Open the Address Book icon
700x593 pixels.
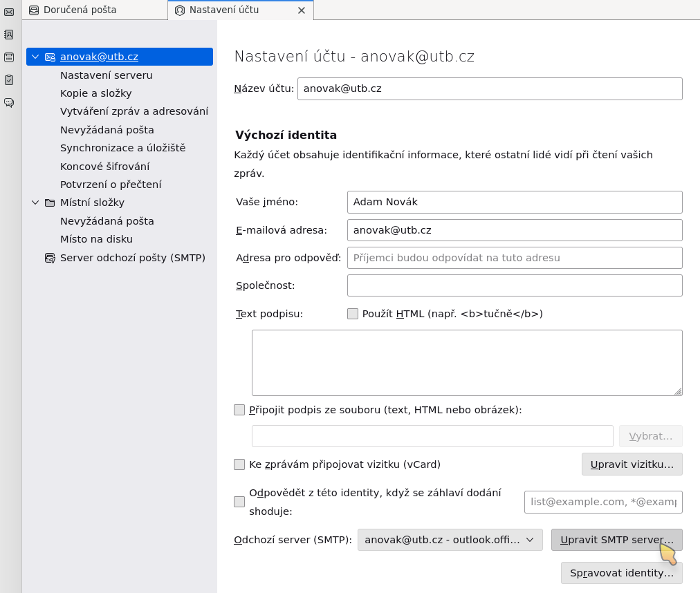click(x=9, y=35)
